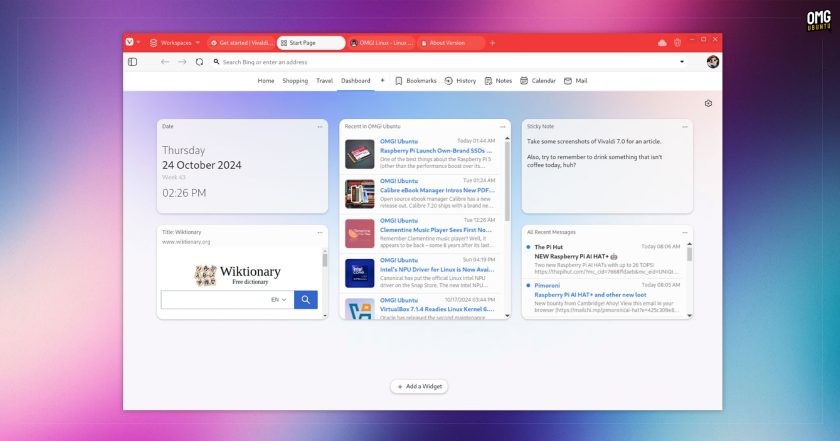Open VirtualBox 7.1.4 article link
Viewport: 840px width, 441px height.
[437, 309]
